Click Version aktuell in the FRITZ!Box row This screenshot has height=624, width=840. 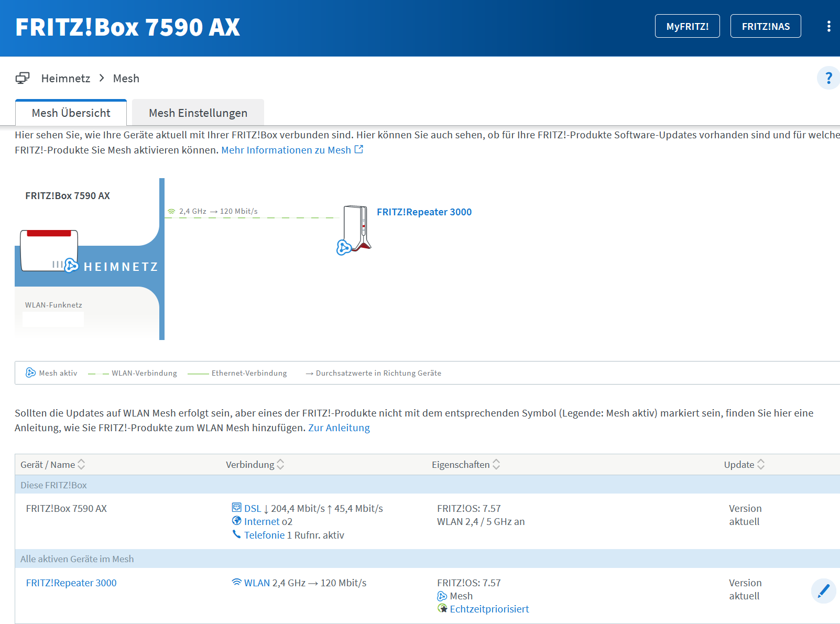pyautogui.click(x=745, y=515)
